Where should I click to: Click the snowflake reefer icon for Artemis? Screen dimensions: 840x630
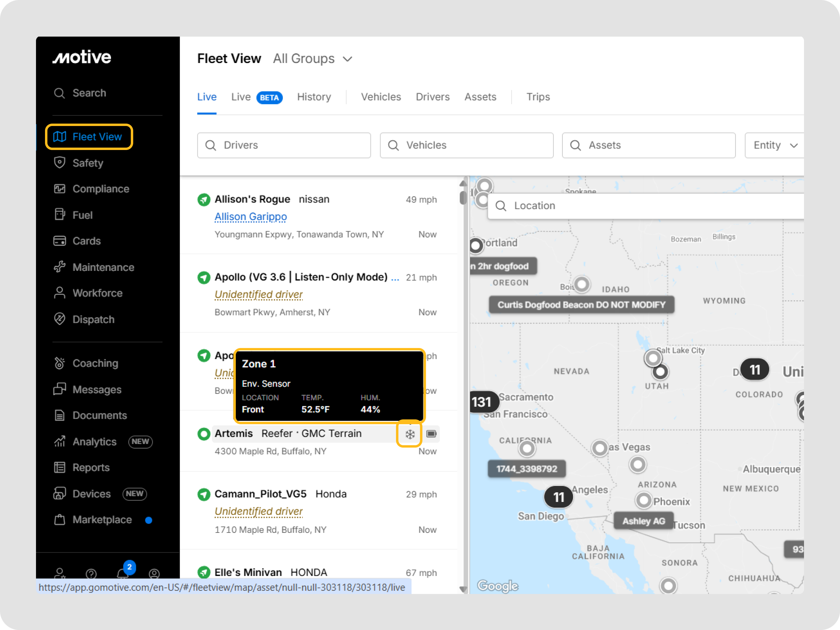(409, 434)
